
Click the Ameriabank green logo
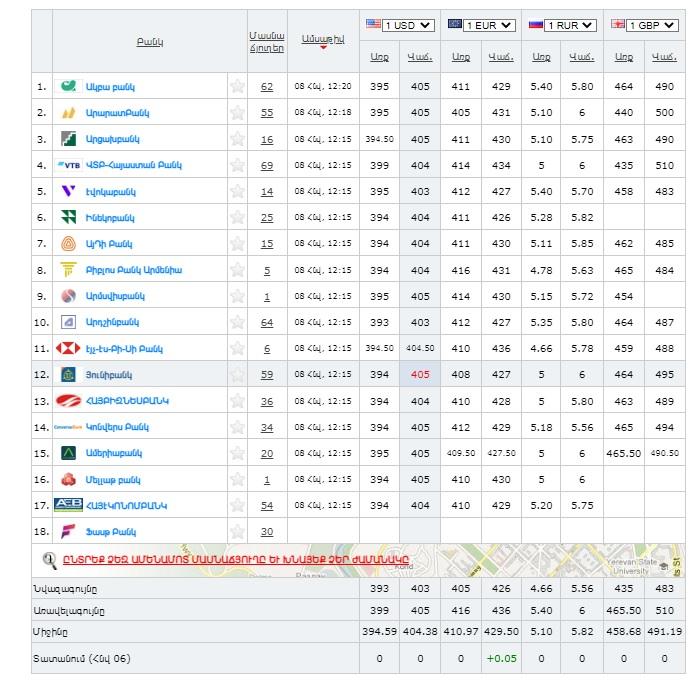[x=69, y=453]
